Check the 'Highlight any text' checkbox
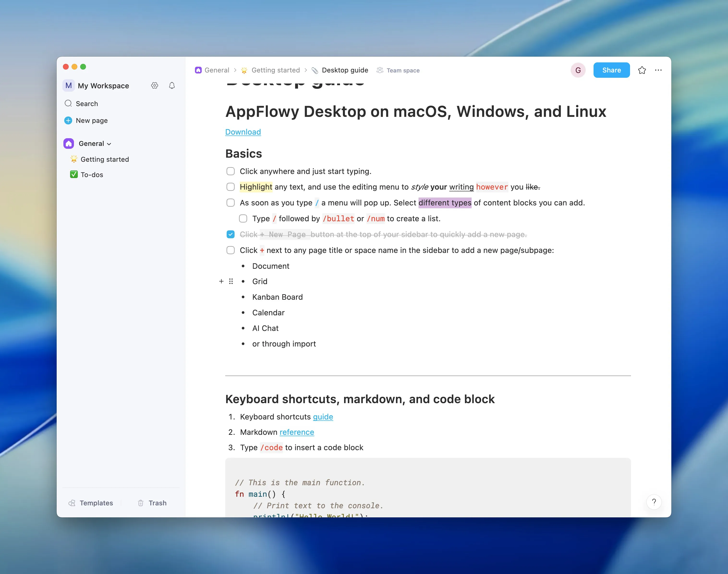This screenshot has height=574, width=728. tap(231, 187)
